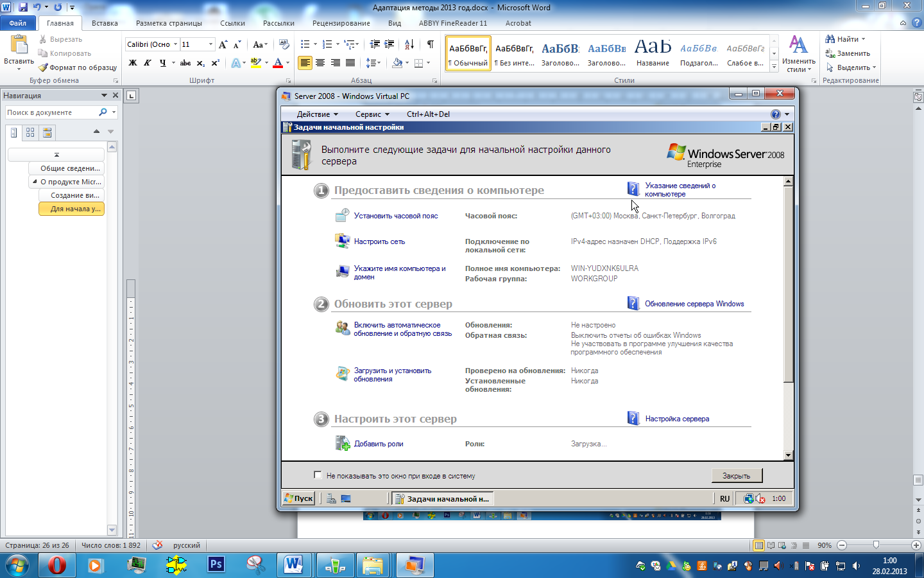Open Файл tab
Viewport: 924px width, 578px height.
coord(18,23)
